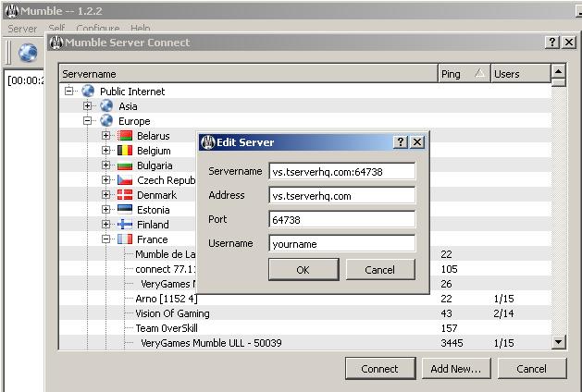Sort by the Servername column header
This screenshot has height=392, width=582.
click(248, 74)
